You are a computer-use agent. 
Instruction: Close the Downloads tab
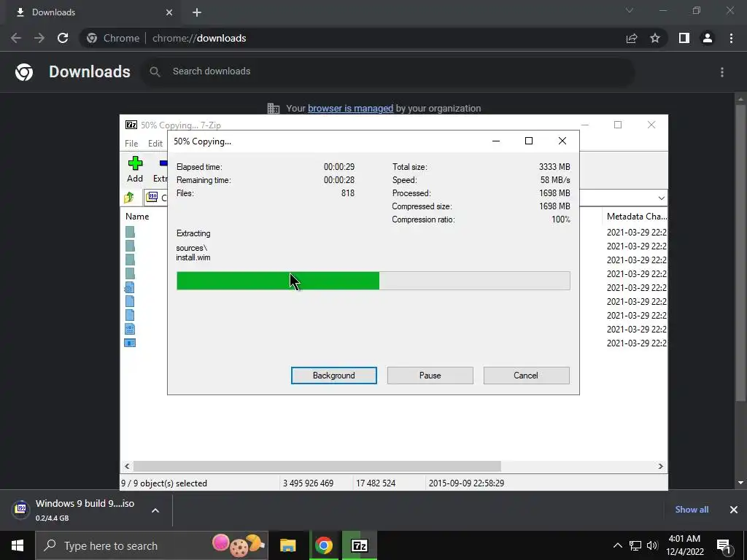click(169, 12)
